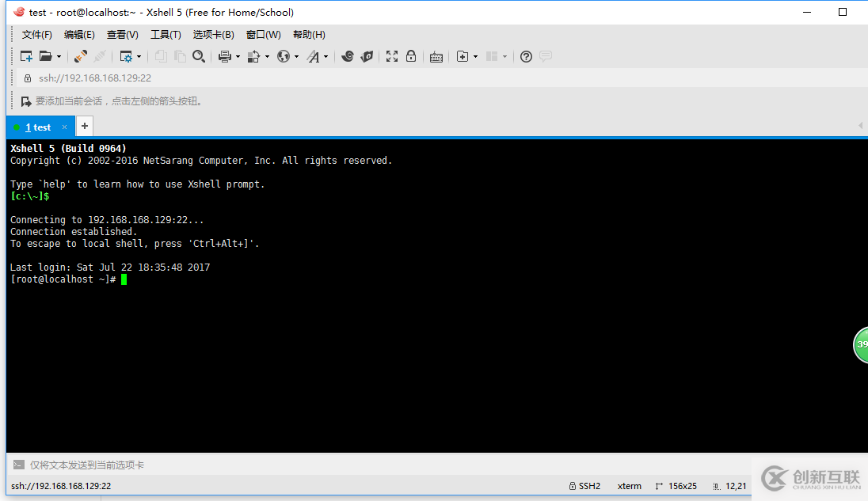Open the file-open dropdown arrow

point(59,56)
